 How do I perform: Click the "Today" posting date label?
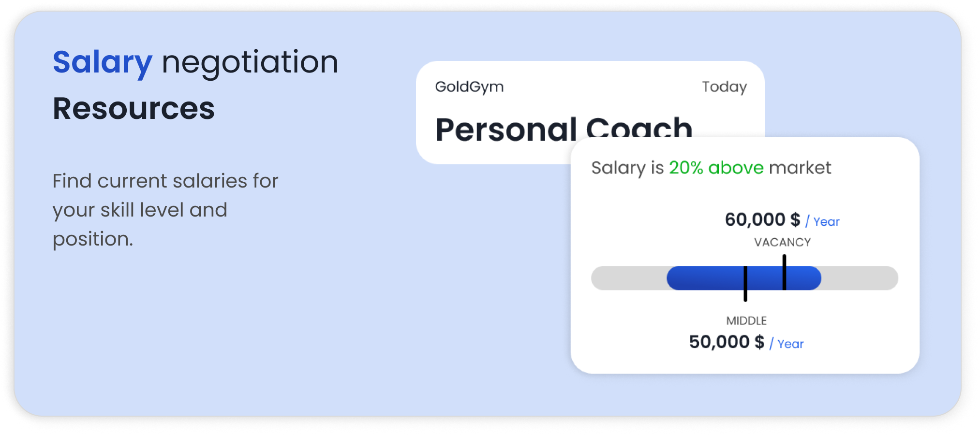(x=724, y=87)
